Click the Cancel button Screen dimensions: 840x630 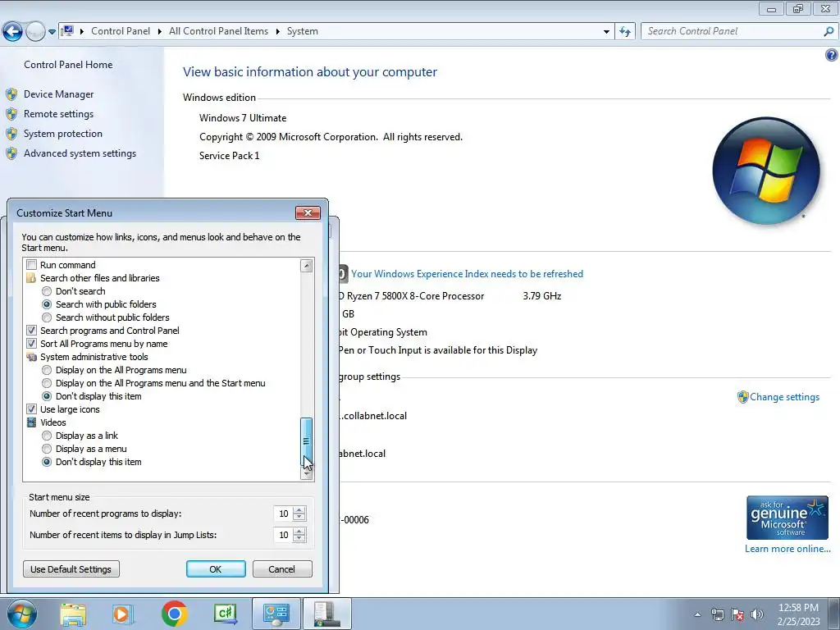(282, 569)
